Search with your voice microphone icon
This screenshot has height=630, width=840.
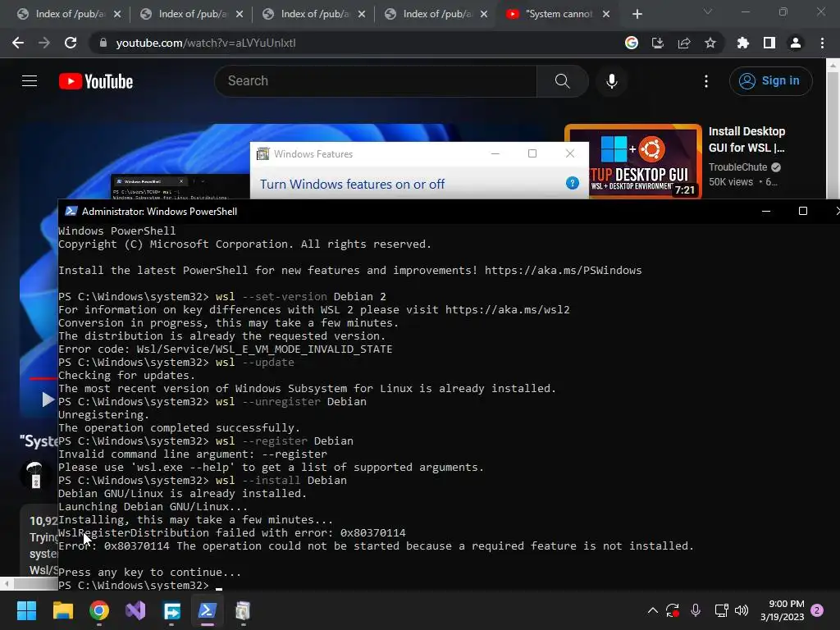point(612,81)
